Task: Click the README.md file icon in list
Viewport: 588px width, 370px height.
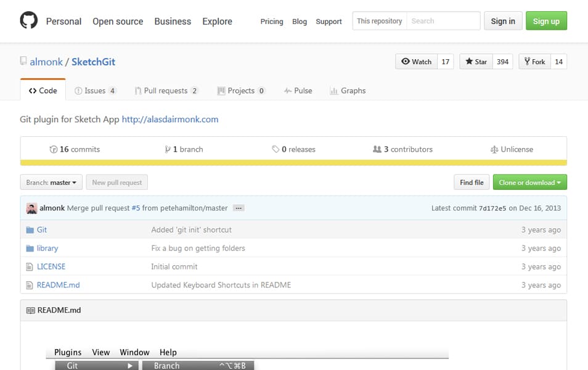Action: point(30,286)
